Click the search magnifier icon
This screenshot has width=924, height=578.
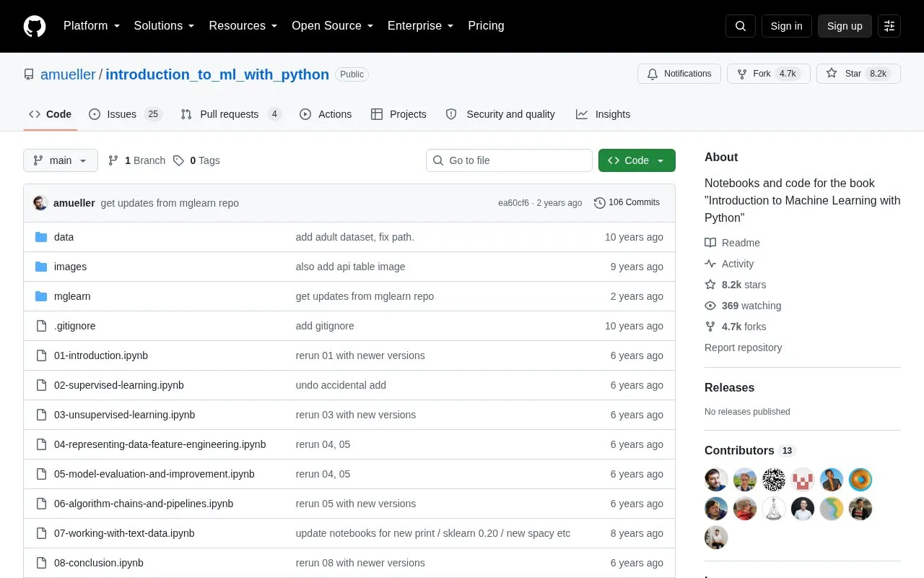point(741,26)
